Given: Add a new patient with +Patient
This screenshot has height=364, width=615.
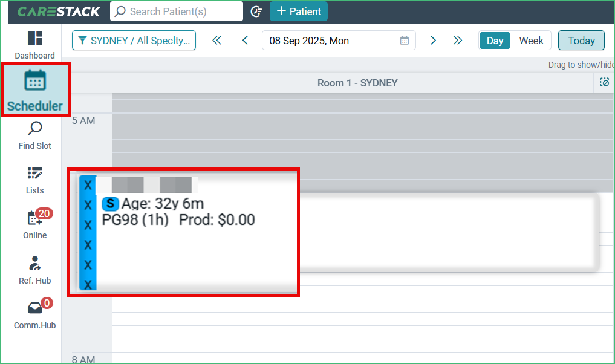Looking at the screenshot, I should 298,11.
